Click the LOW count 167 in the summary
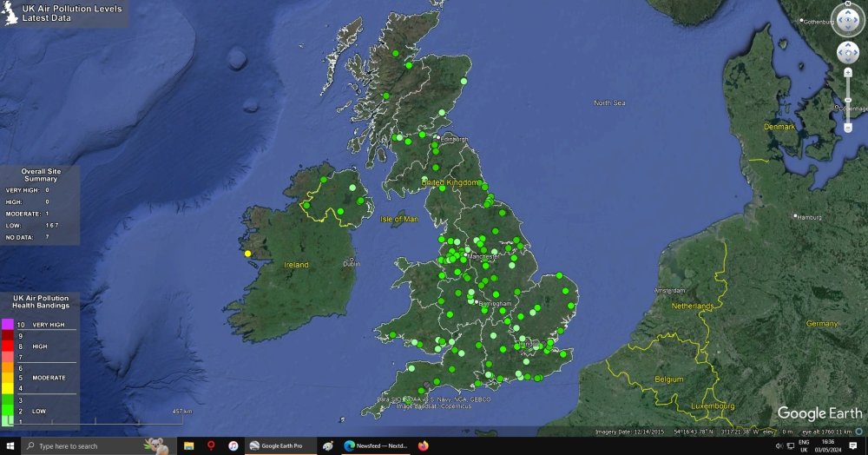 pyautogui.click(x=52, y=225)
